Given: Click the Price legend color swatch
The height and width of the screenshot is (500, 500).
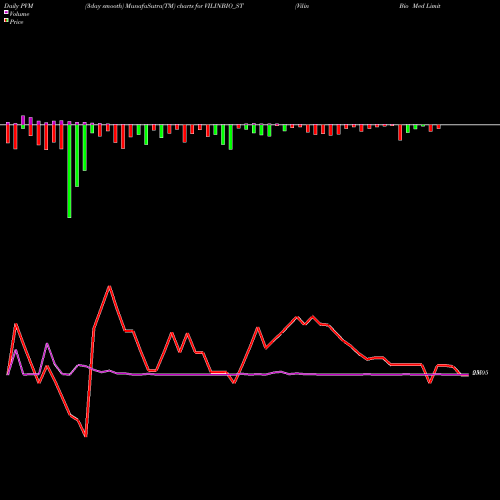Looking at the screenshot, I should click(6, 21).
